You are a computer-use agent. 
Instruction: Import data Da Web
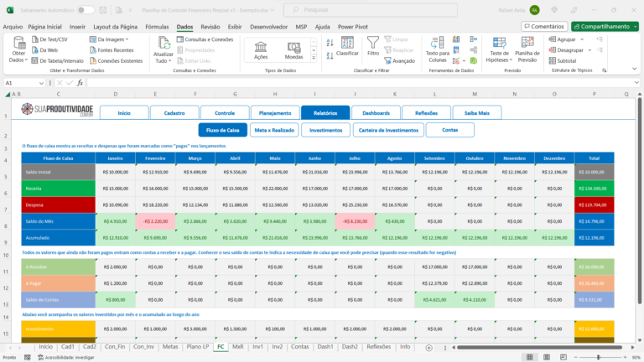tap(44, 50)
